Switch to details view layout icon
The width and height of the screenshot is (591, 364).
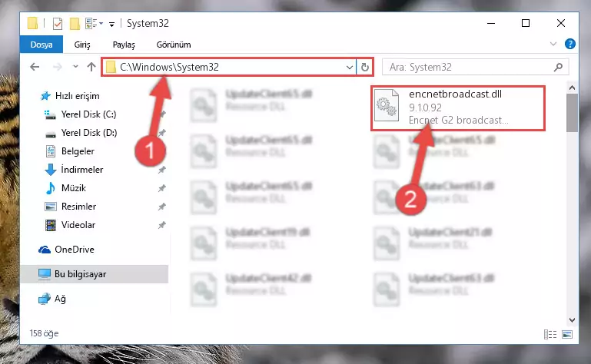550,334
